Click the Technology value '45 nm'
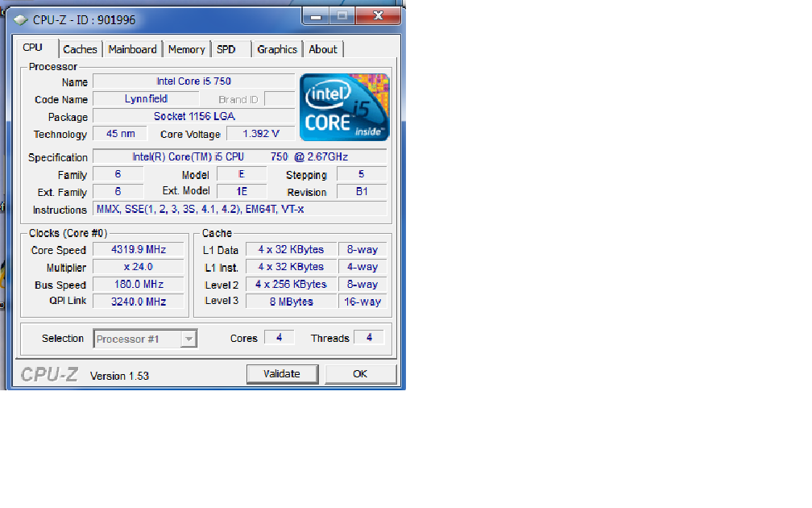Viewport: 812px width, 508px height. click(x=120, y=134)
